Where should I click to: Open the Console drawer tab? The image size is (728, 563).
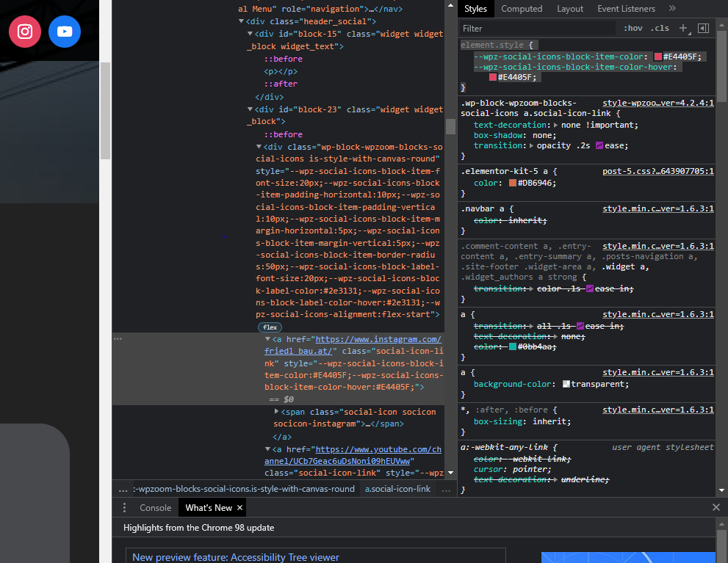(x=156, y=508)
